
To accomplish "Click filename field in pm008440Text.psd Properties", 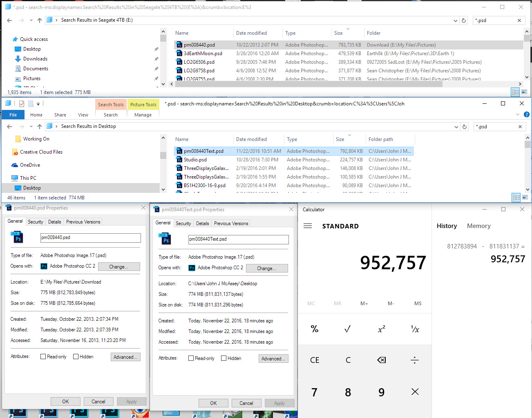I will (x=238, y=239).
